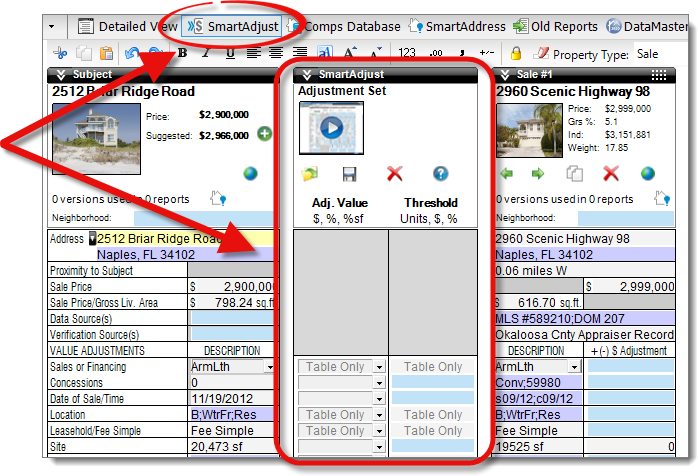
Task: Click green plus beside Suggested price
Action: pyautogui.click(x=264, y=134)
